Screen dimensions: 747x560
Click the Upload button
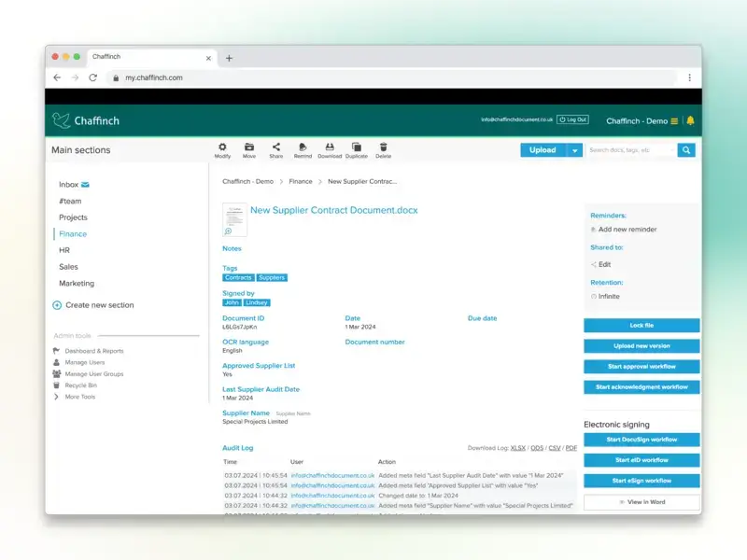[x=543, y=150]
